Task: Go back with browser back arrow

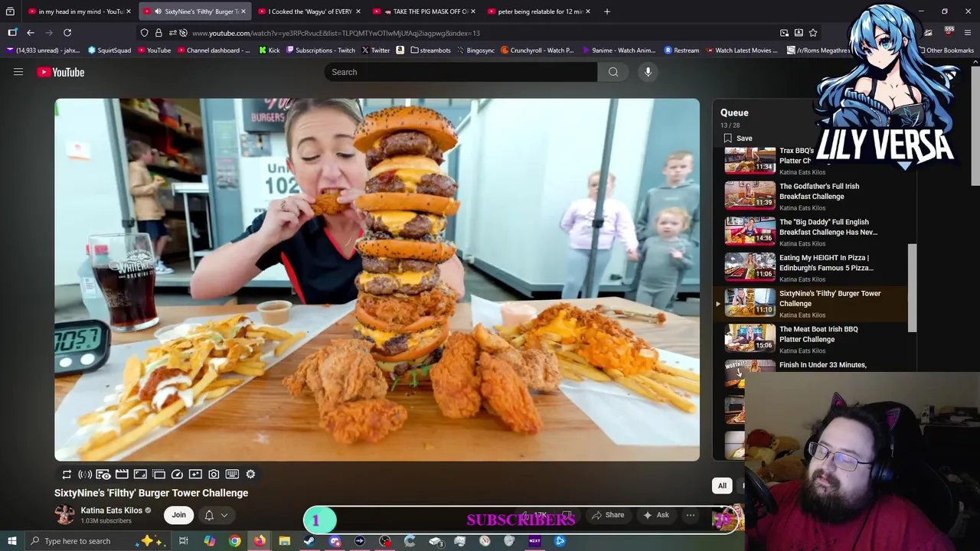Action: pyautogui.click(x=31, y=33)
